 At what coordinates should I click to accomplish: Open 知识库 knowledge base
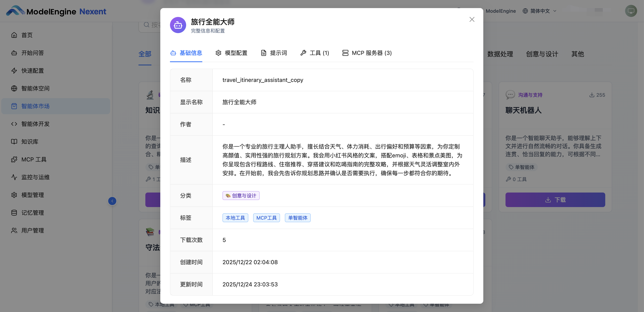tap(30, 142)
